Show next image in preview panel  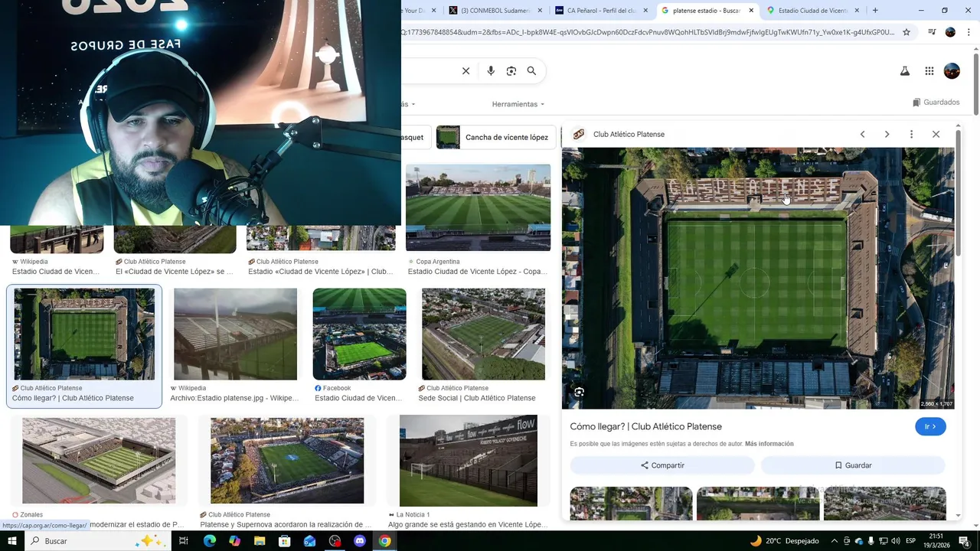(x=887, y=134)
